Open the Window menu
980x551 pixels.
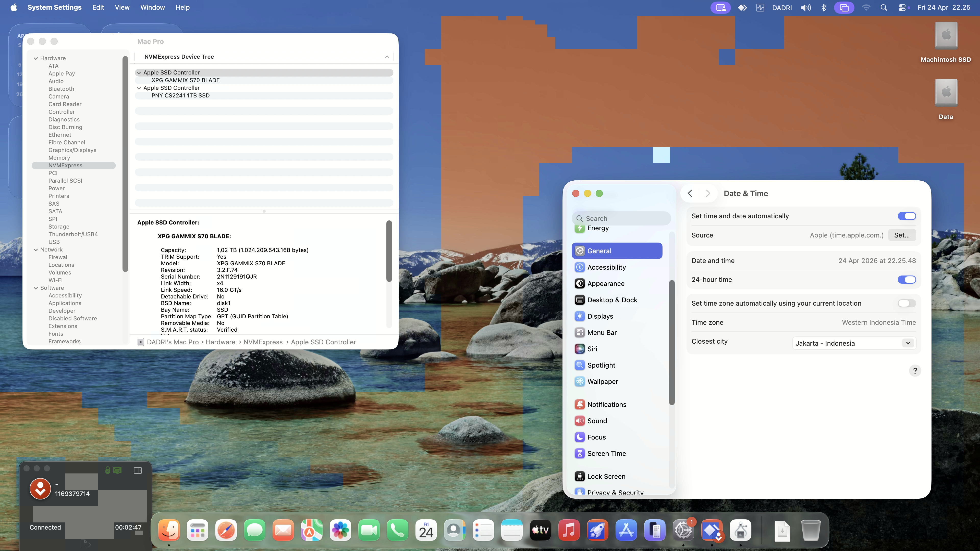(x=152, y=8)
